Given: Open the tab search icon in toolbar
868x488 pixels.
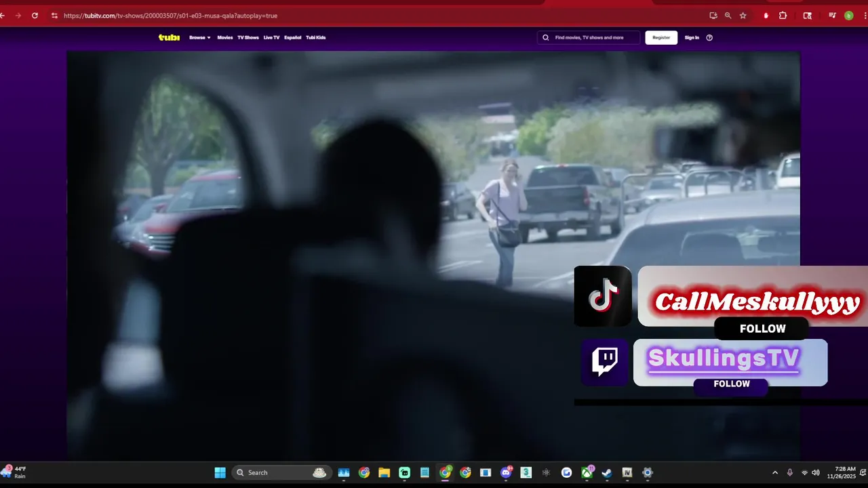Looking at the screenshot, I should (x=807, y=16).
